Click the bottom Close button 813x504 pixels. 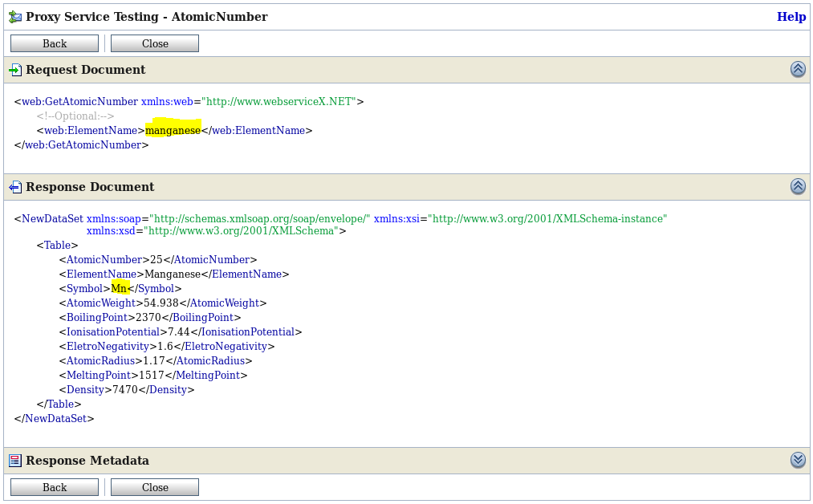pos(155,487)
